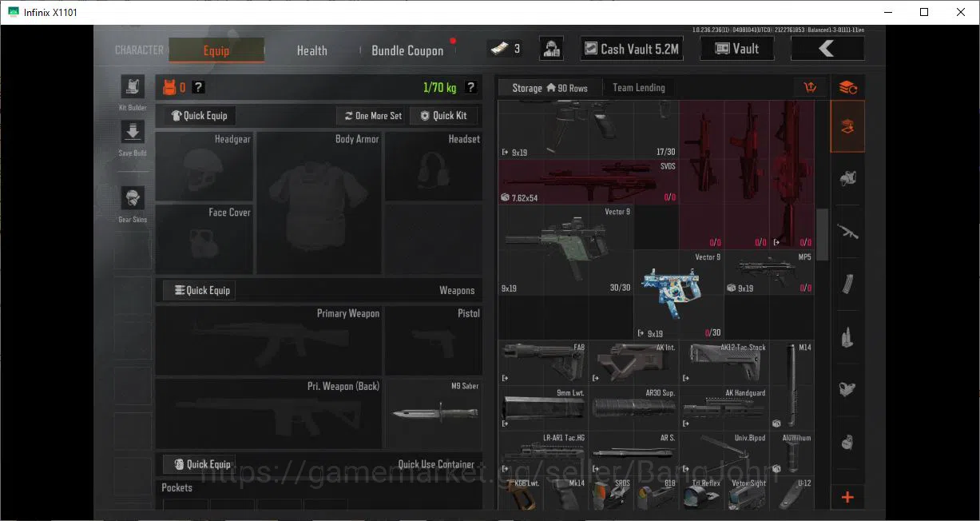The width and height of the screenshot is (980, 521).
Task: Select the empty Pistol slot
Action: coord(434,340)
